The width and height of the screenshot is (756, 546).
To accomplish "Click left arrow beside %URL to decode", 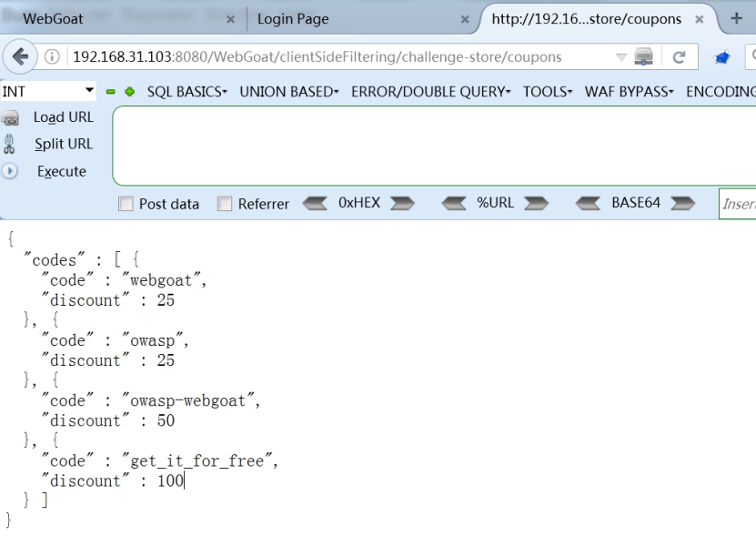I will tap(454, 203).
